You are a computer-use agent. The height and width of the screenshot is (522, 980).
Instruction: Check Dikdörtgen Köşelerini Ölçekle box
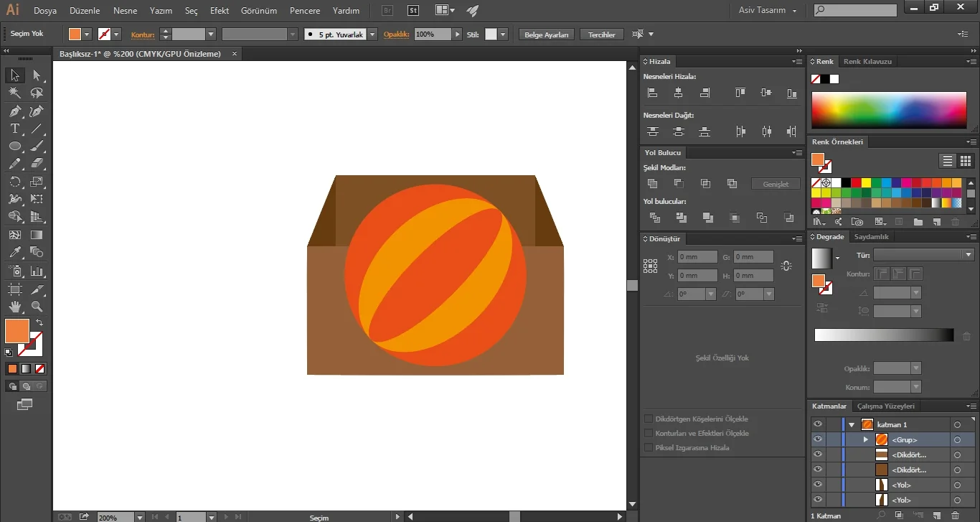(649, 419)
